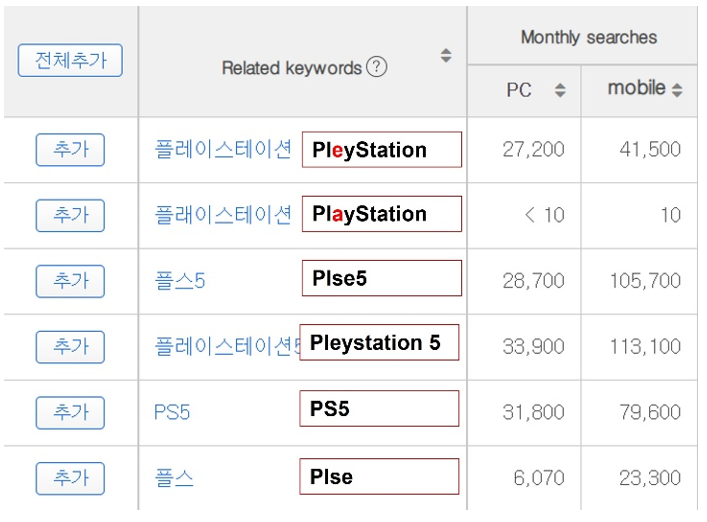Open the 플레이스테이션5 keyword link
707x522 pixels.
click(x=227, y=346)
